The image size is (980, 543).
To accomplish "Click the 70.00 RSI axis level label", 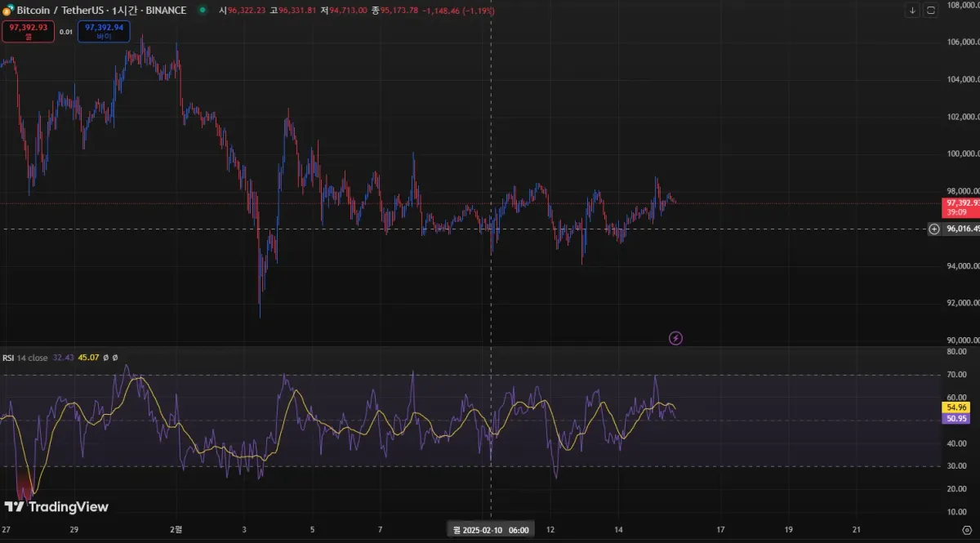I will (x=955, y=374).
